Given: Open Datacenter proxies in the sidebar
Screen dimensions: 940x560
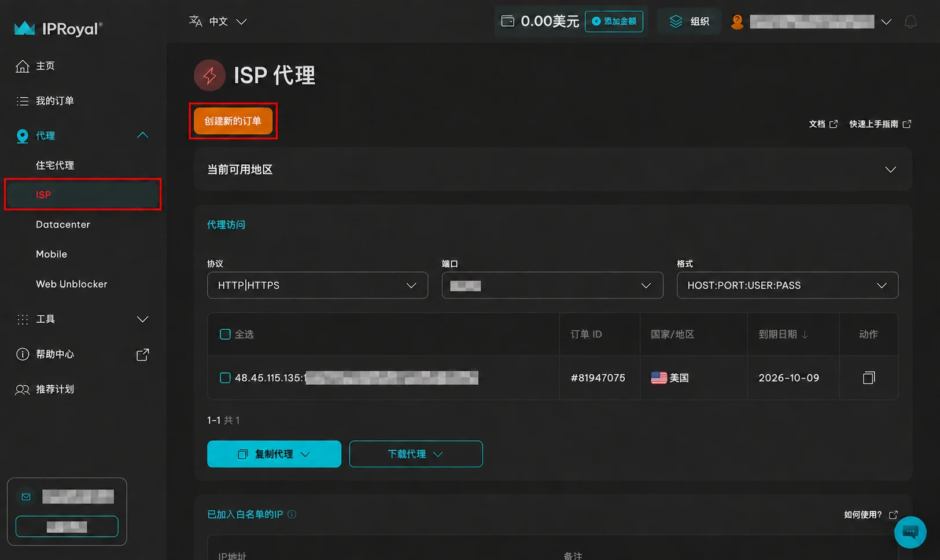Looking at the screenshot, I should tap(63, 224).
